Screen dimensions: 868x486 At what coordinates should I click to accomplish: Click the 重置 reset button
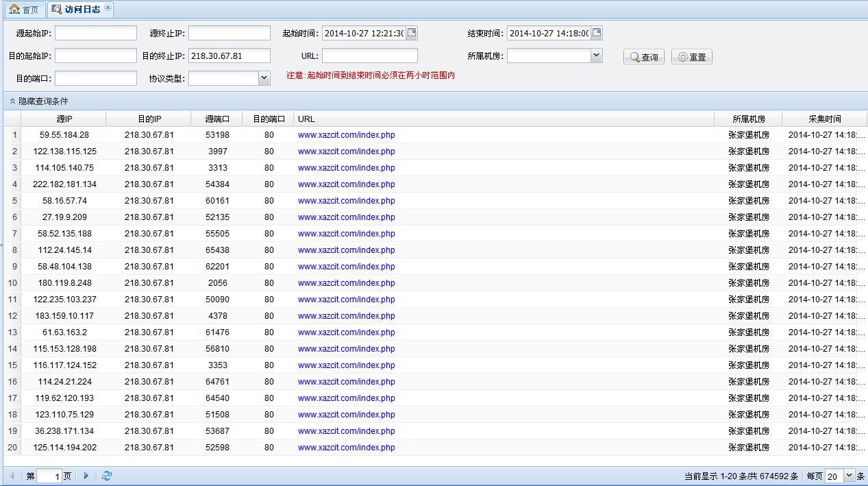coord(692,57)
